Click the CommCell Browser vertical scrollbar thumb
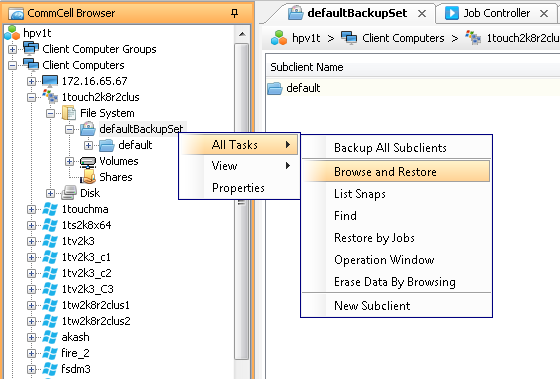 pos(242,201)
